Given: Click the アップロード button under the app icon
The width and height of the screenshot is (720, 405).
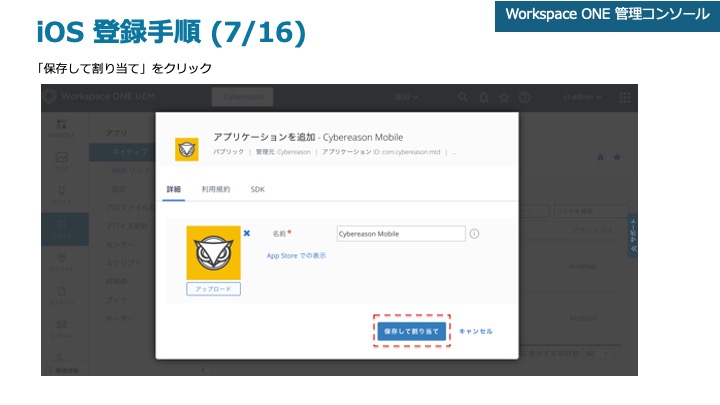Looking at the screenshot, I should pos(213,289).
